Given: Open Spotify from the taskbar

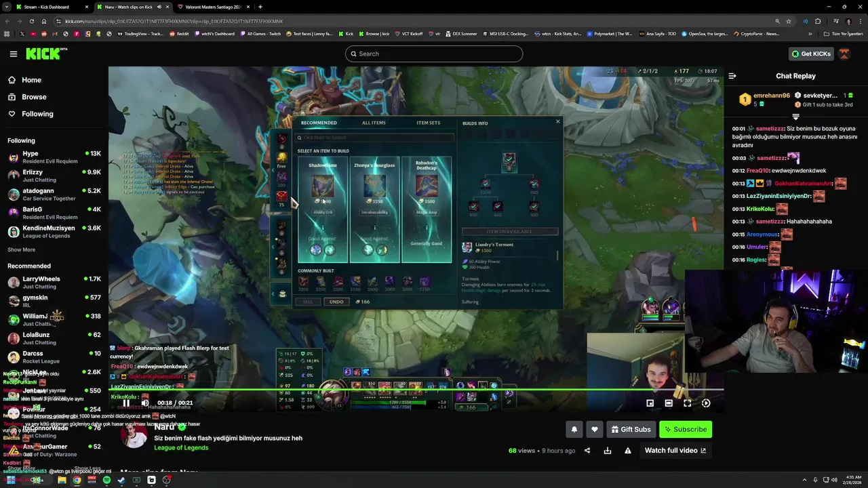Looking at the screenshot, I should coord(106,480).
